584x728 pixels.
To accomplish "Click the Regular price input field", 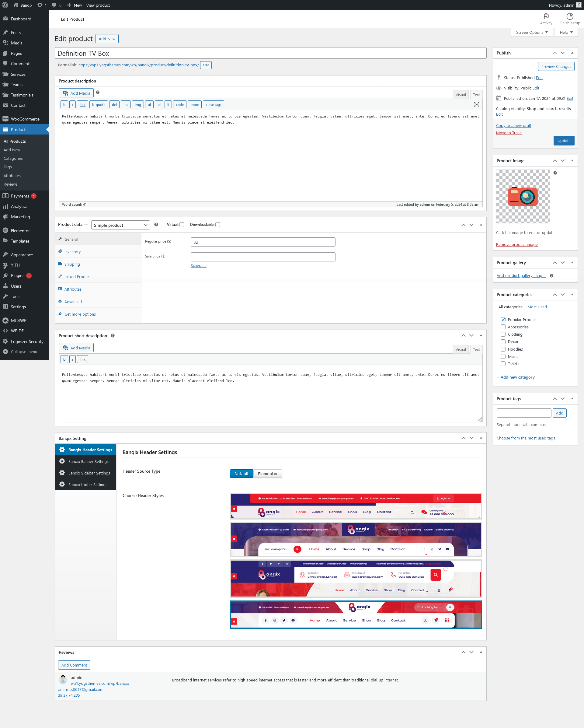I will [x=263, y=242].
